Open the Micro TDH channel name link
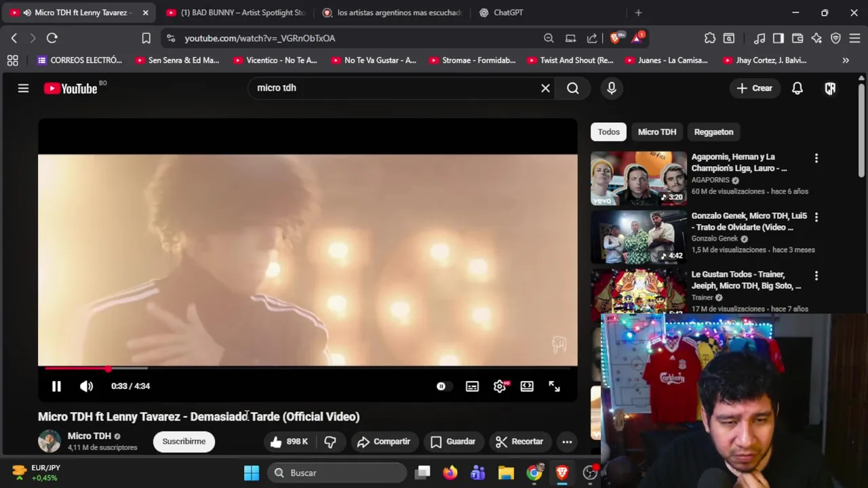Viewport: 868px width, 488px height. pyautogui.click(x=89, y=436)
